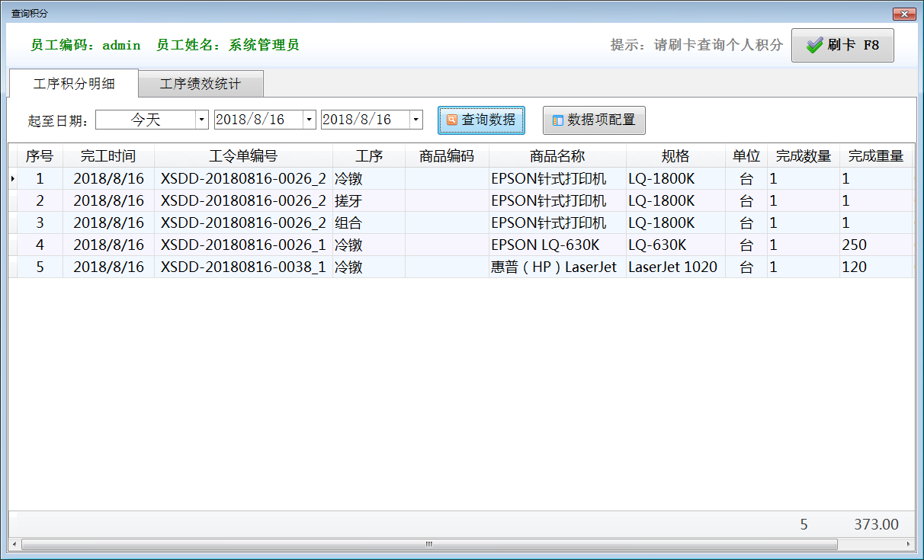The height and width of the screenshot is (560, 924).
Task: Close the 查询积分 window
Action: coord(904,14)
